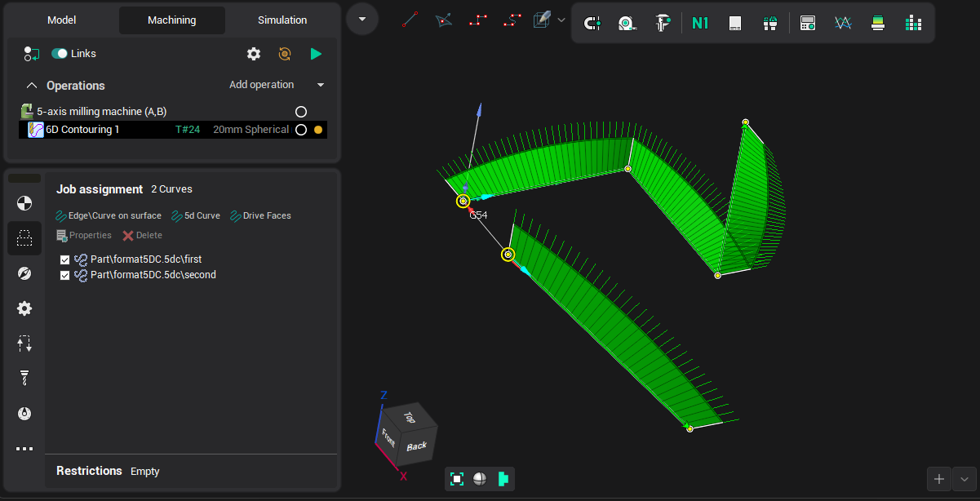
Task: Click the tape measure tool icon
Action: coord(626,23)
